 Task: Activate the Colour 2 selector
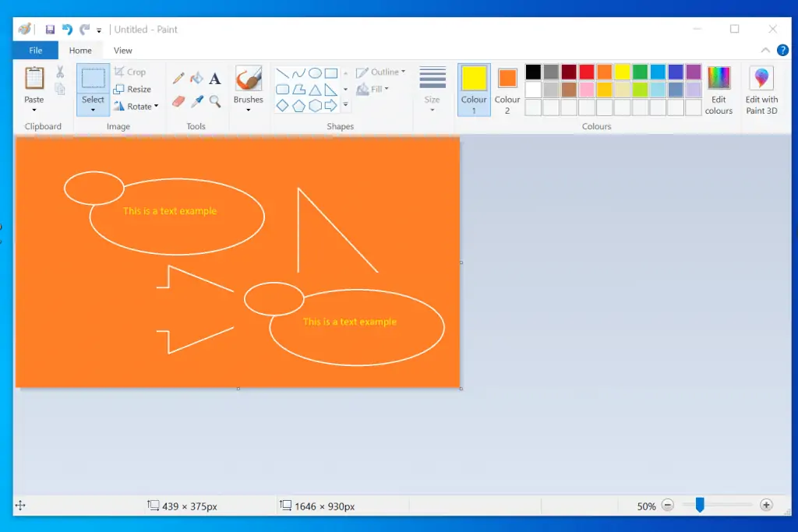[507, 90]
